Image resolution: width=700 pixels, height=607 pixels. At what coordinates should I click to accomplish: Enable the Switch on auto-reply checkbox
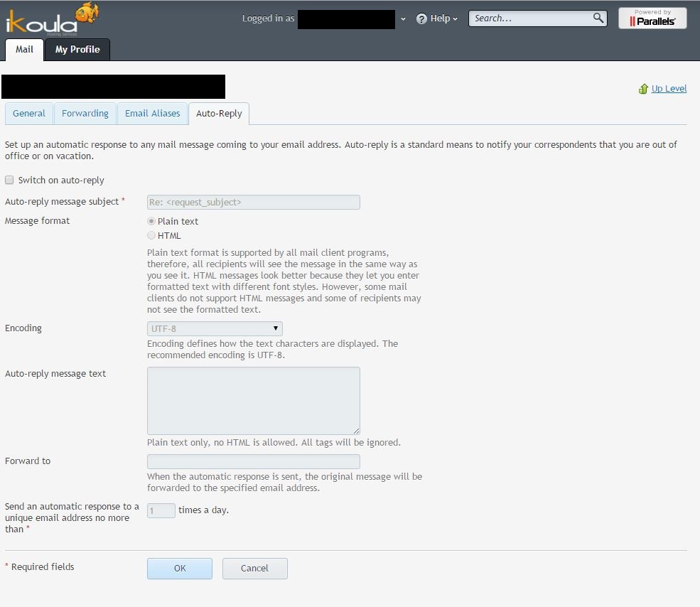point(9,180)
